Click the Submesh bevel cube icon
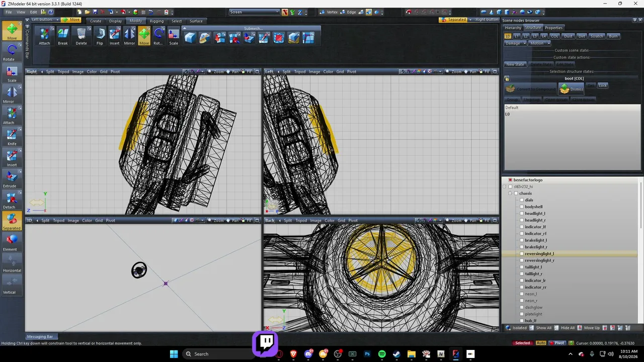 click(190, 38)
